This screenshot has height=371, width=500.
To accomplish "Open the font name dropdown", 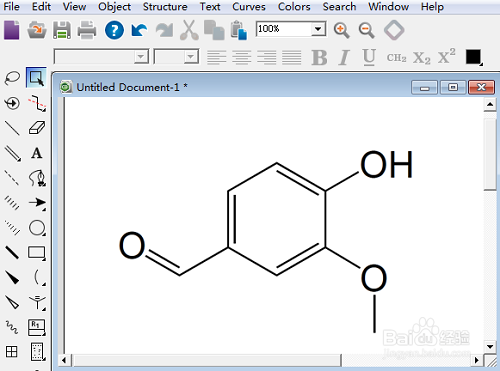I will (141, 57).
